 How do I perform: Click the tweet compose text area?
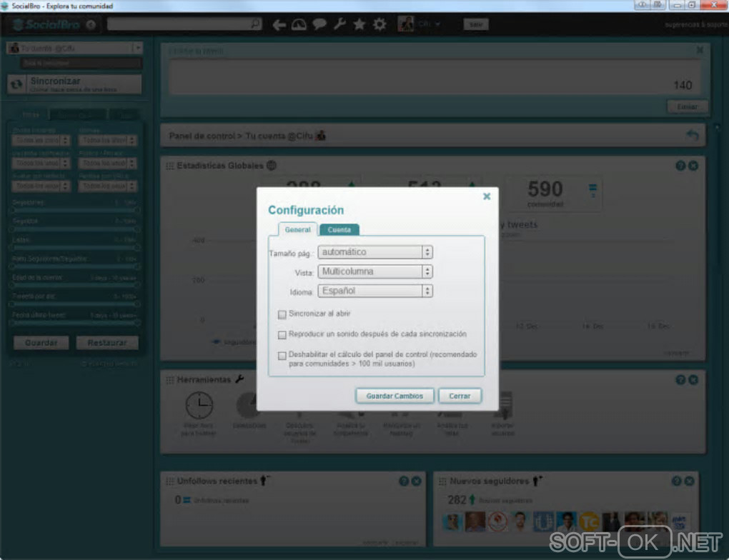point(435,77)
